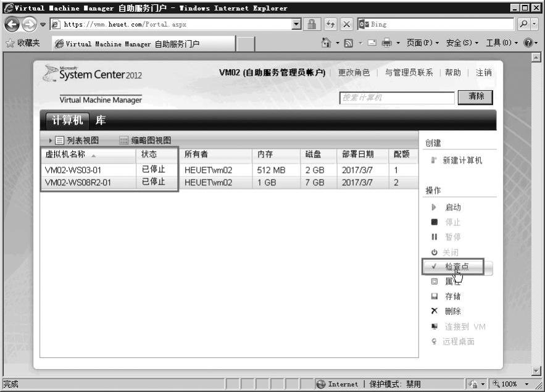
Task: Click the search magnifier icon
Action: tap(523, 24)
